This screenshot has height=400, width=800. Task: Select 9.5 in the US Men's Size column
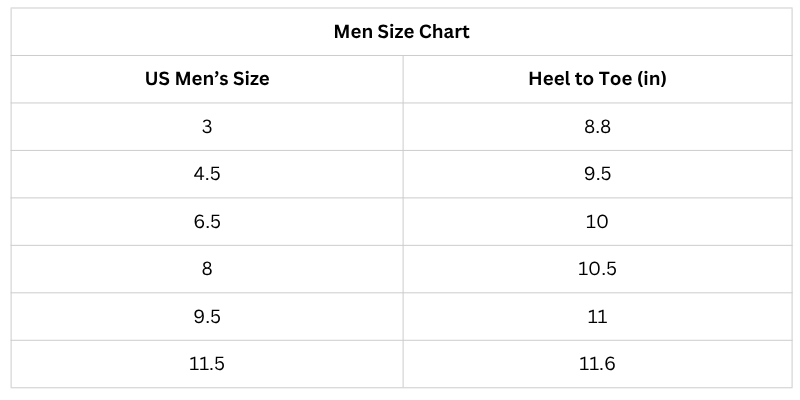point(207,317)
